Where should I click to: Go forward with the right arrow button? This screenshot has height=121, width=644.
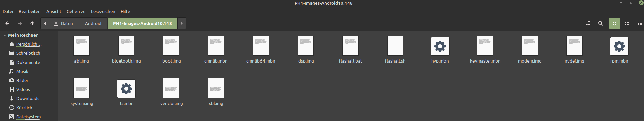point(20,23)
